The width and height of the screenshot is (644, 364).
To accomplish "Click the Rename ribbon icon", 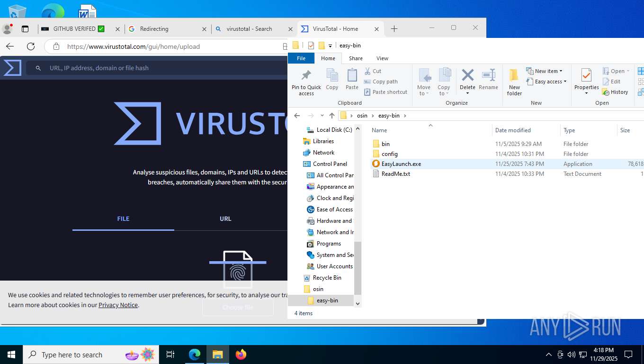I will pyautogui.click(x=488, y=75).
